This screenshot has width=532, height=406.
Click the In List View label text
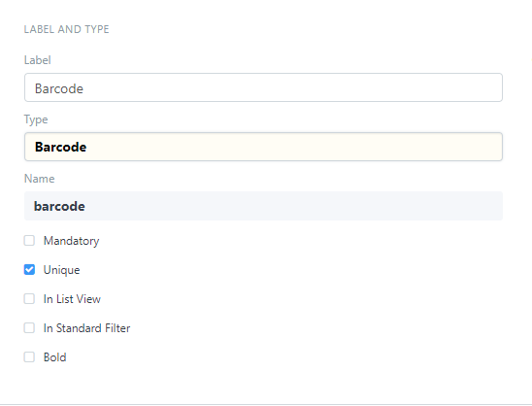pos(72,299)
